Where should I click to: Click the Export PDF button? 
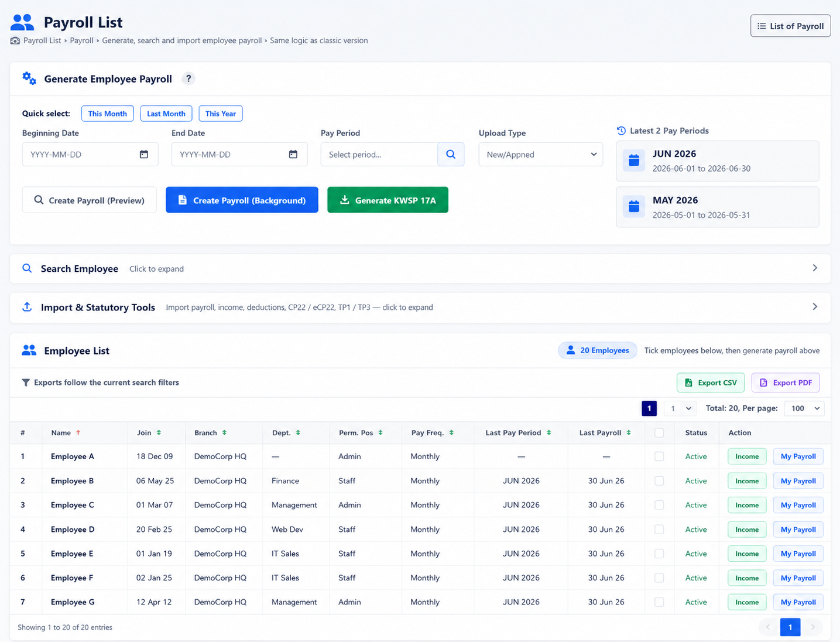click(x=786, y=383)
